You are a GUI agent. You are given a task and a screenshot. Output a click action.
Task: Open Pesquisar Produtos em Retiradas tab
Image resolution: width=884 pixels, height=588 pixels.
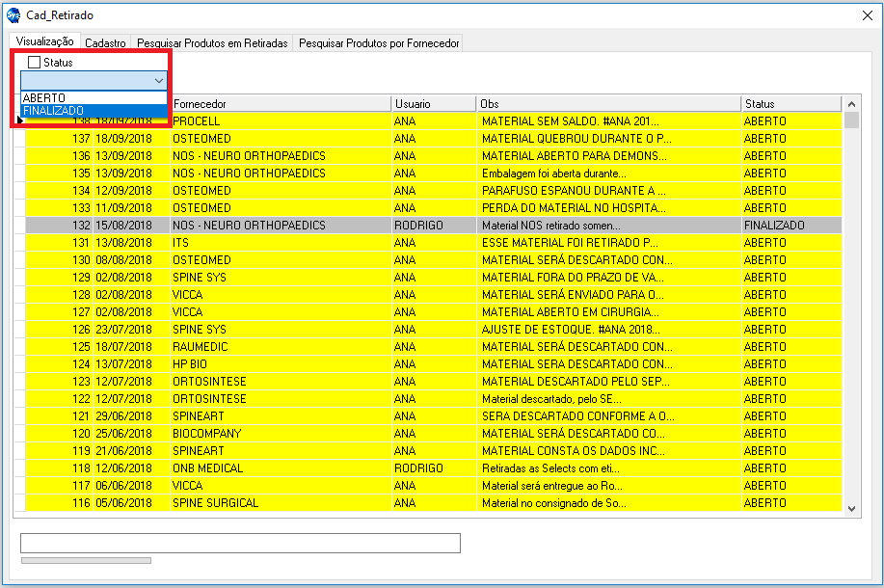(212, 43)
